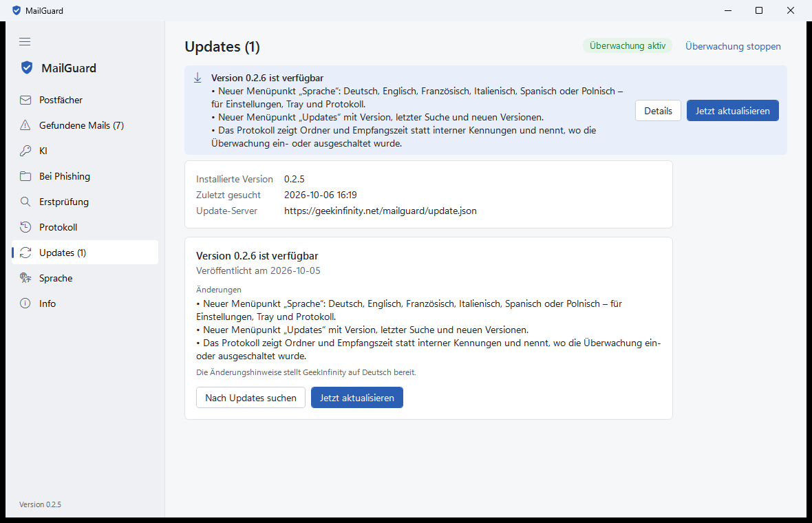Viewport: 812px width, 523px height.
Task: Click the Änderungen section label
Action: [219, 290]
